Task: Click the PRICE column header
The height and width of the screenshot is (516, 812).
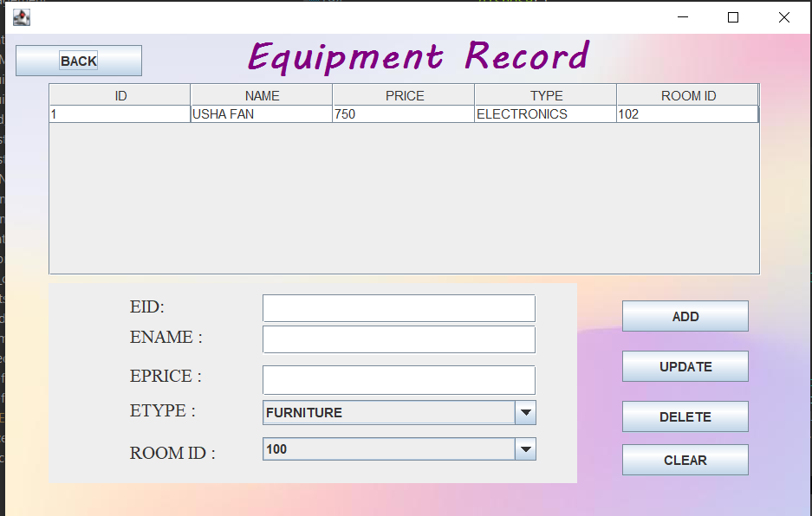Action: [x=404, y=95]
